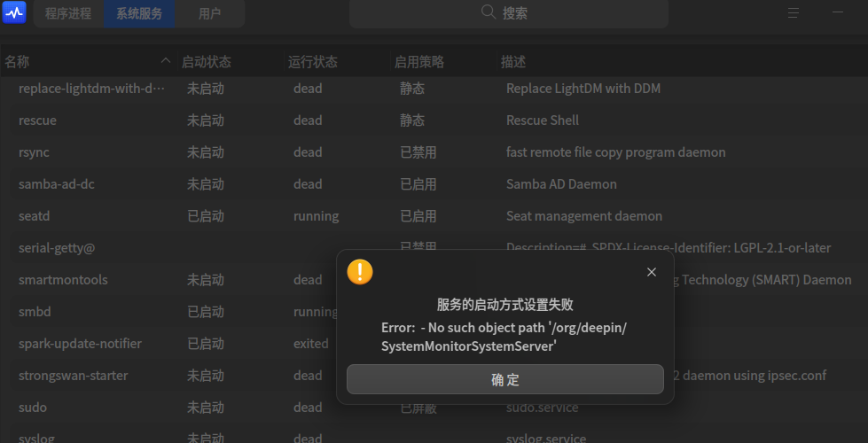This screenshot has width=868, height=443.
Task: Select the sudo service name
Action: (33, 408)
